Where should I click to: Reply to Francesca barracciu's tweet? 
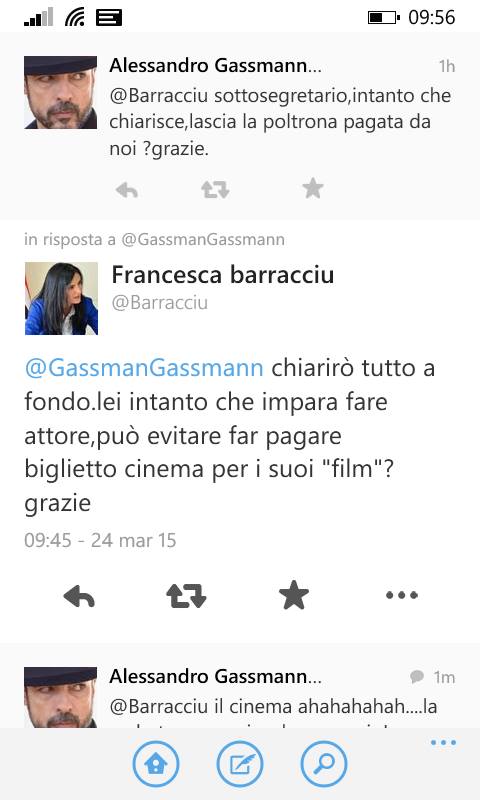tap(79, 595)
